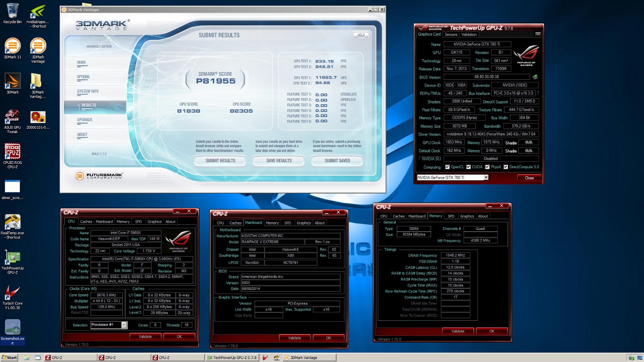This screenshot has width=644, height=362.
Task: Click the SUBMIT RESULTS button
Action: (221, 161)
